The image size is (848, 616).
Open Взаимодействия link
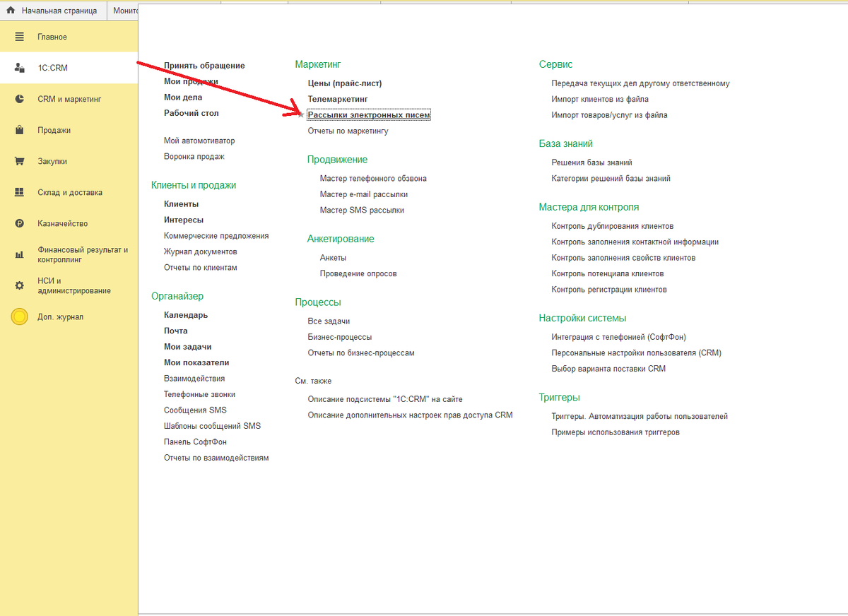[x=194, y=379]
